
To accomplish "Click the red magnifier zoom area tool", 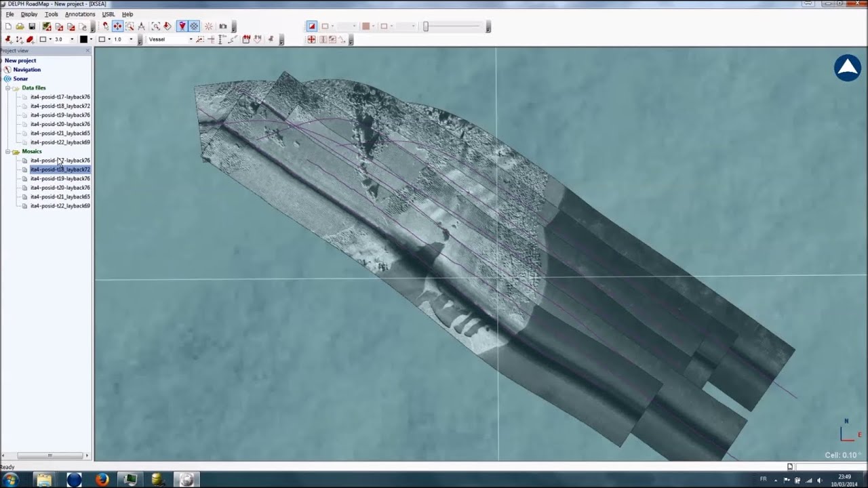I will [130, 26].
